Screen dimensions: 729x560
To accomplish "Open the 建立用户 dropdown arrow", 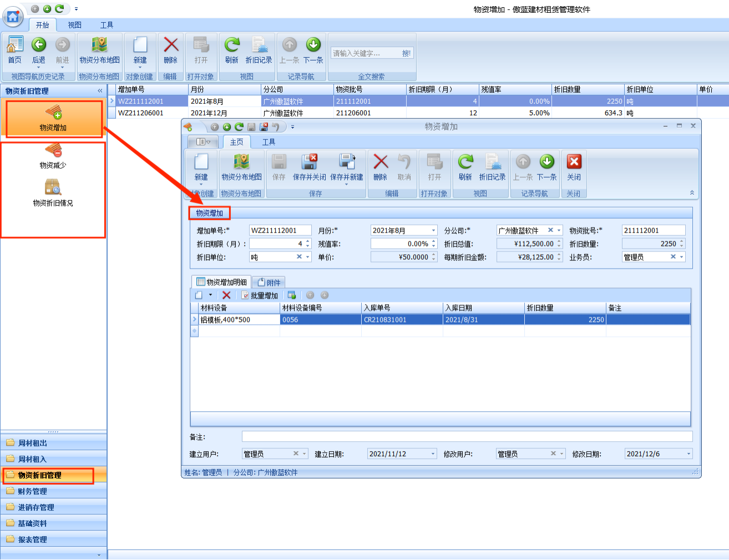I will (305, 454).
